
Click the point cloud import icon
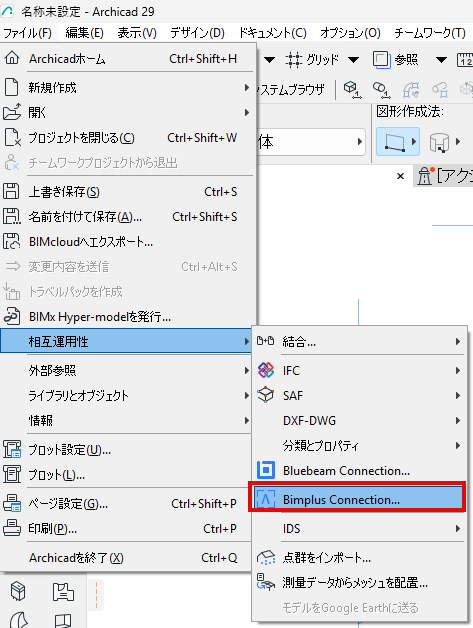point(266,557)
